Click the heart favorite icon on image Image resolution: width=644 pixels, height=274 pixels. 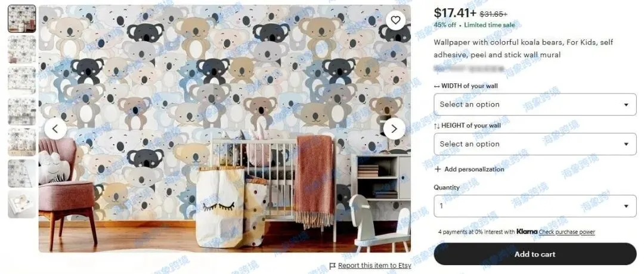pos(395,20)
